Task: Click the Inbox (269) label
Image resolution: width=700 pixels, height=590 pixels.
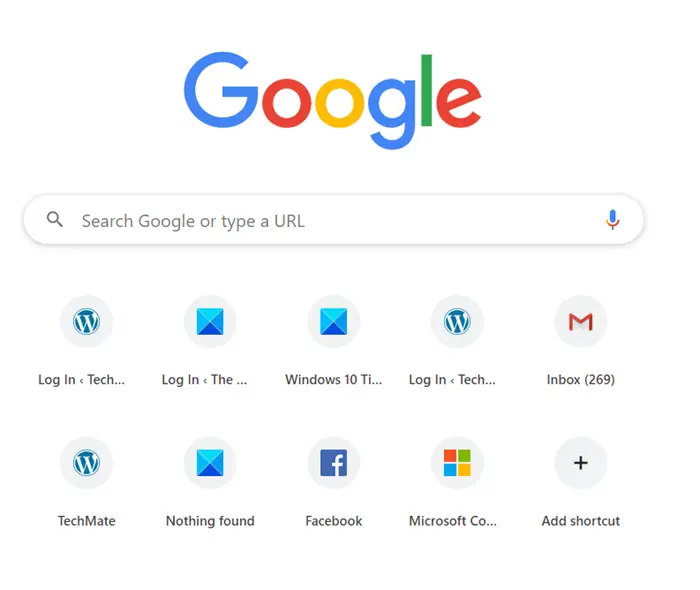Action: click(580, 379)
